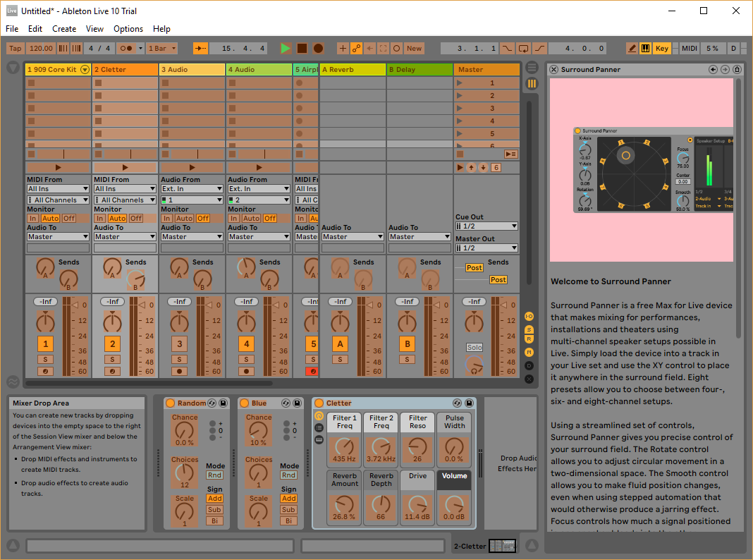The image size is (753, 560).
Task: Toggle MIDI map mode button
Action: (690, 48)
